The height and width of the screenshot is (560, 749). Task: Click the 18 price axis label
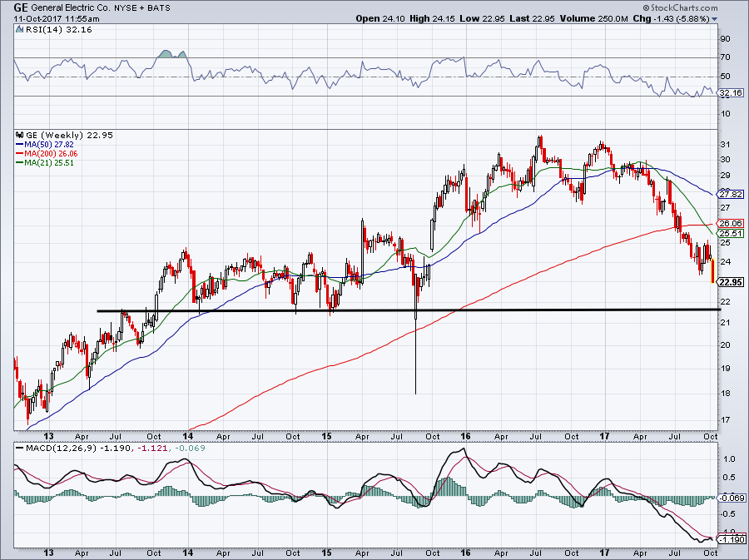pyautogui.click(x=725, y=394)
